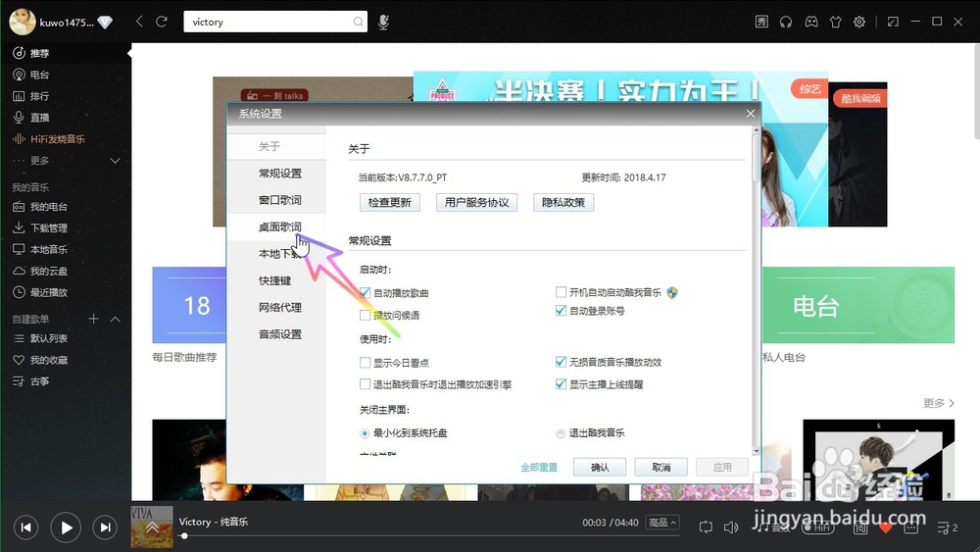Open 用户服务协议 button
The image size is (980, 552).
476,203
